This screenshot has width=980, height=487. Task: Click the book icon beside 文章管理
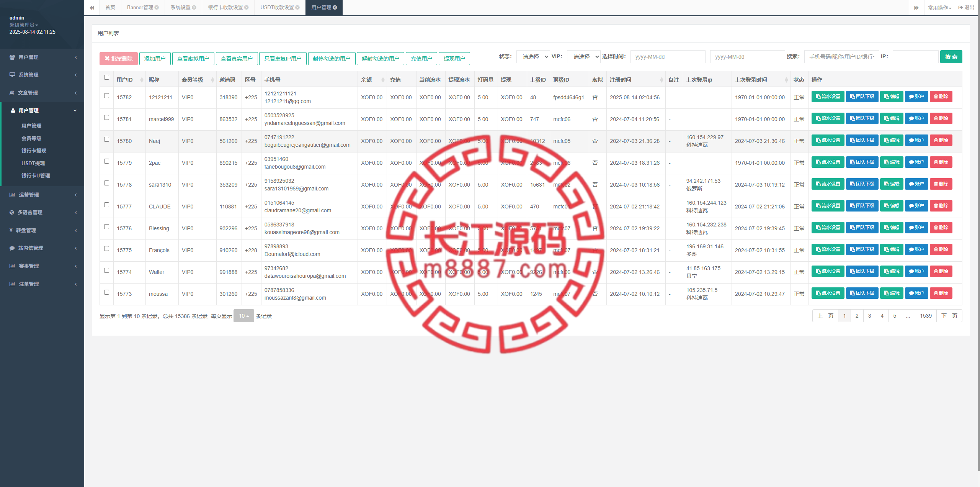pyautogui.click(x=12, y=93)
